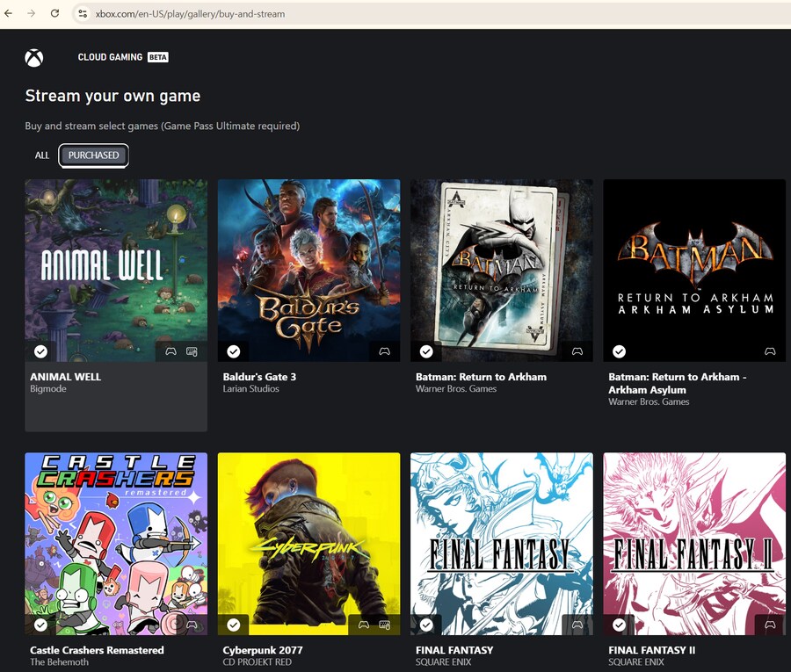This screenshot has width=791, height=672.
Task: Open the Cyberpunk 2077 cover art
Action: tap(308, 544)
